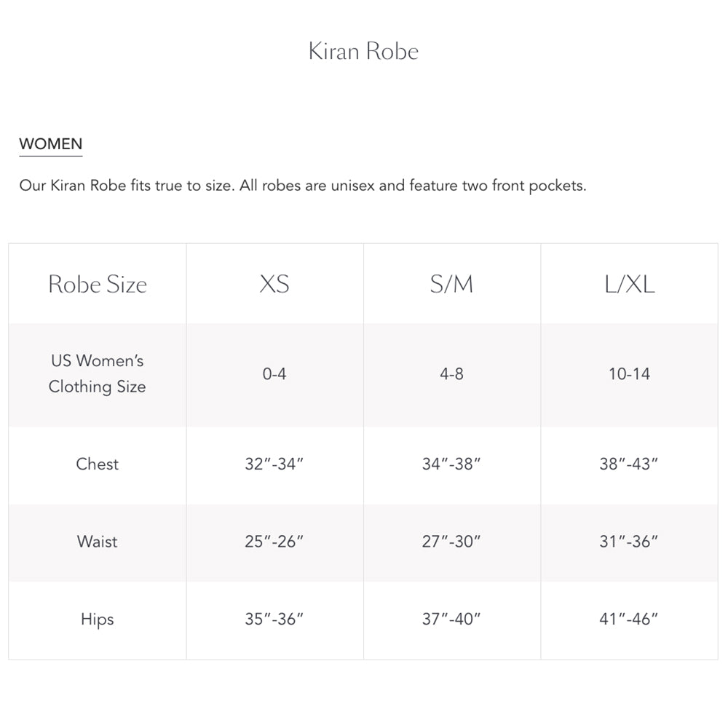Click the XS column header
This screenshot has width=728, height=728.
pyautogui.click(x=274, y=284)
